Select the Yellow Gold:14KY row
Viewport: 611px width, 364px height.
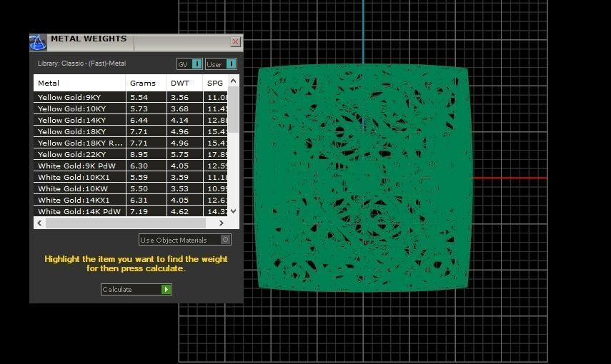pyautogui.click(x=131, y=120)
